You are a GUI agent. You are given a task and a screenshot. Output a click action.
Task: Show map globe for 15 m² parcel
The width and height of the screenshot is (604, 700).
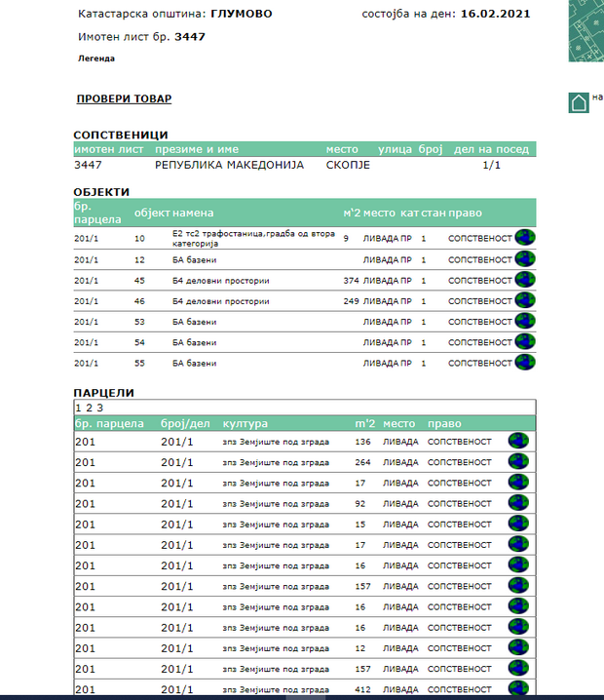pyautogui.click(x=518, y=524)
